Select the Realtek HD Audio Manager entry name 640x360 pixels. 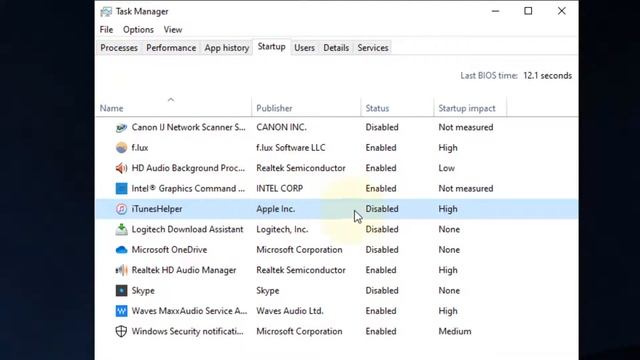[184, 270]
